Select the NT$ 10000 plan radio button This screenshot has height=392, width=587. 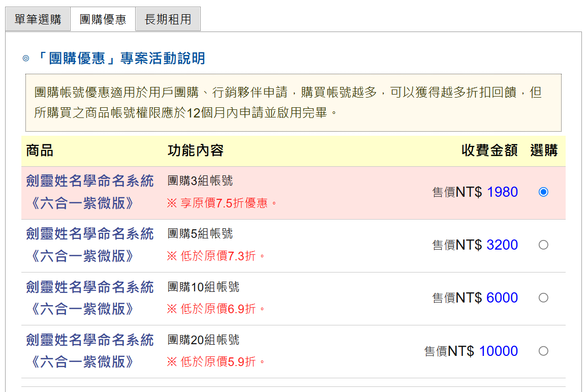pyautogui.click(x=543, y=351)
